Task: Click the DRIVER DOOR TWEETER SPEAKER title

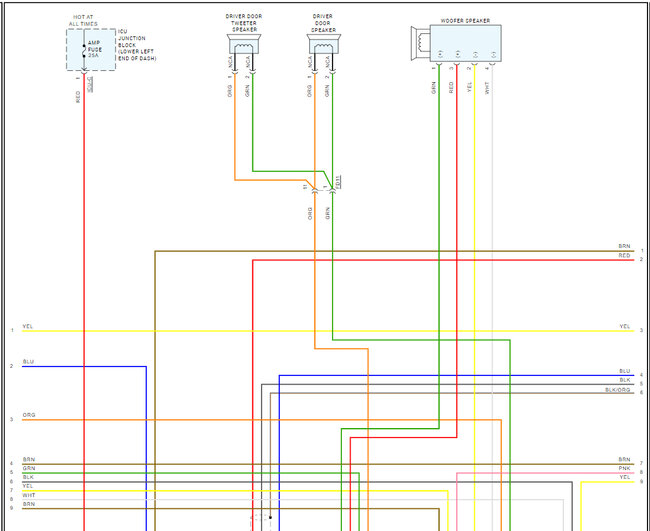Action: coord(244,23)
